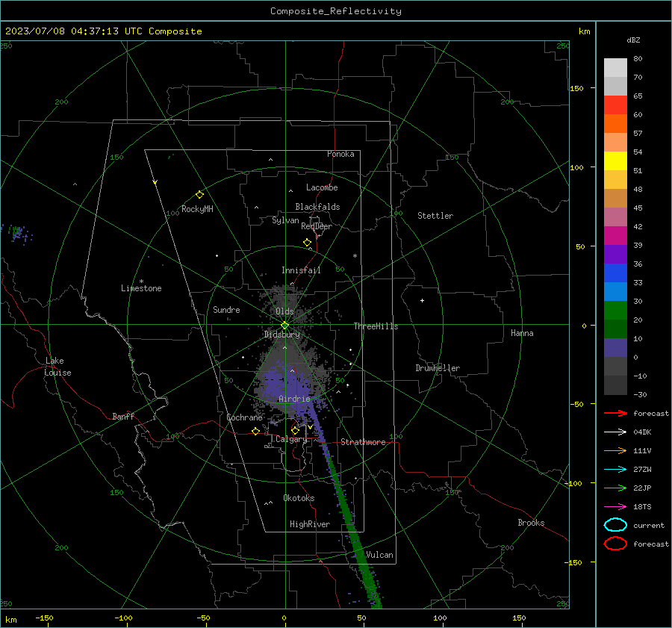This screenshot has height=628, width=672.
Task: Click the small echo cluster at the left map edge
Action: click(18, 234)
